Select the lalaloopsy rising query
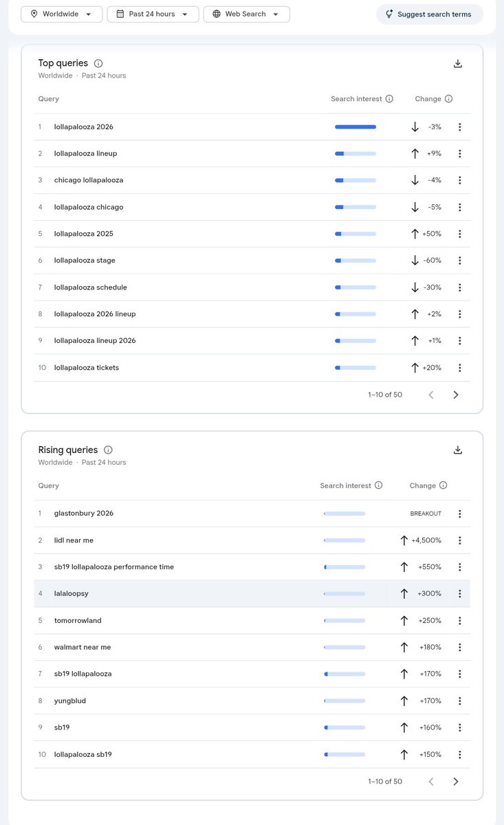Image resolution: width=504 pixels, height=825 pixels. [x=72, y=593]
